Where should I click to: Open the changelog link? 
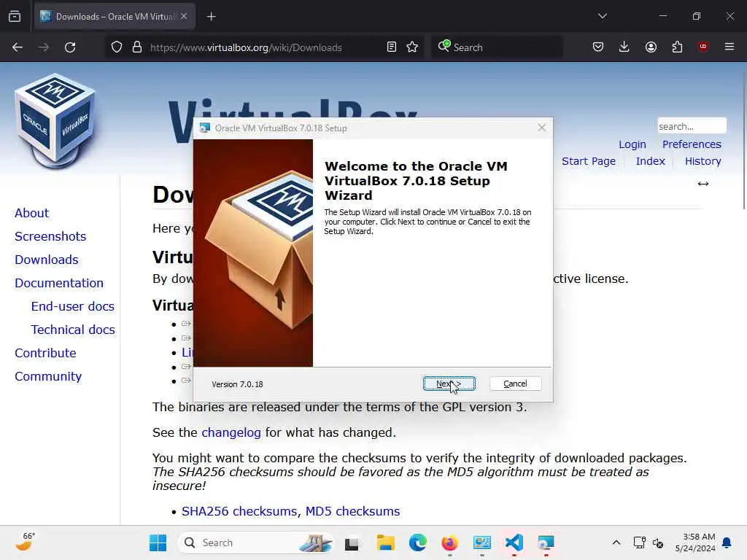tap(231, 432)
